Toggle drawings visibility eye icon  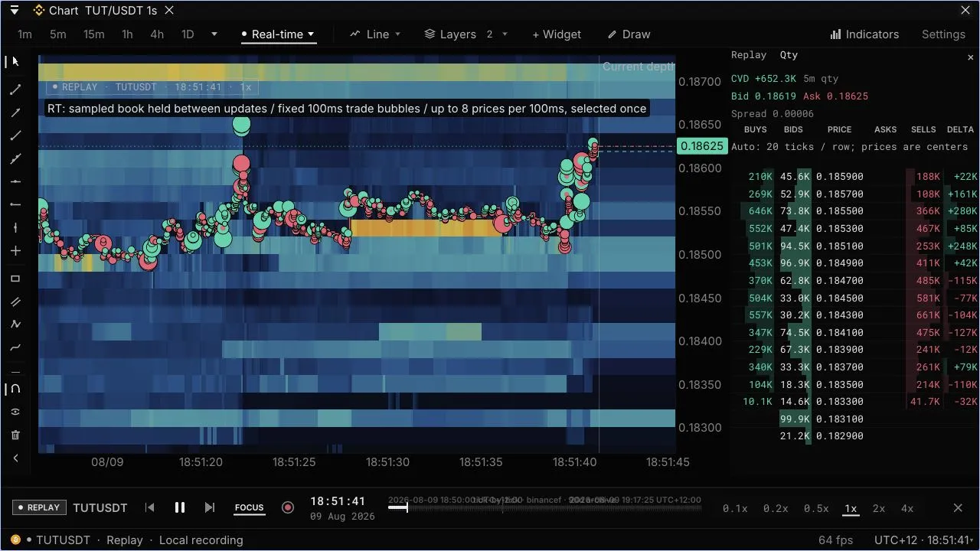15,412
